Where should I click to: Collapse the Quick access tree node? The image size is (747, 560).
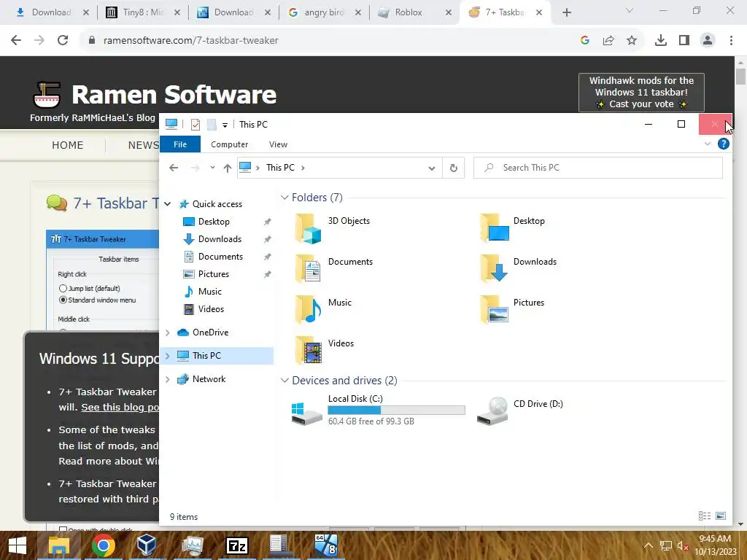168,204
